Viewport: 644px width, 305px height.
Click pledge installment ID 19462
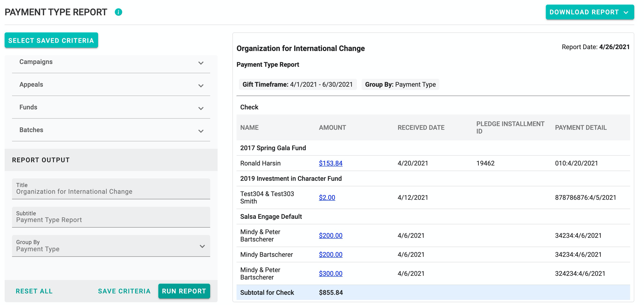pos(485,163)
